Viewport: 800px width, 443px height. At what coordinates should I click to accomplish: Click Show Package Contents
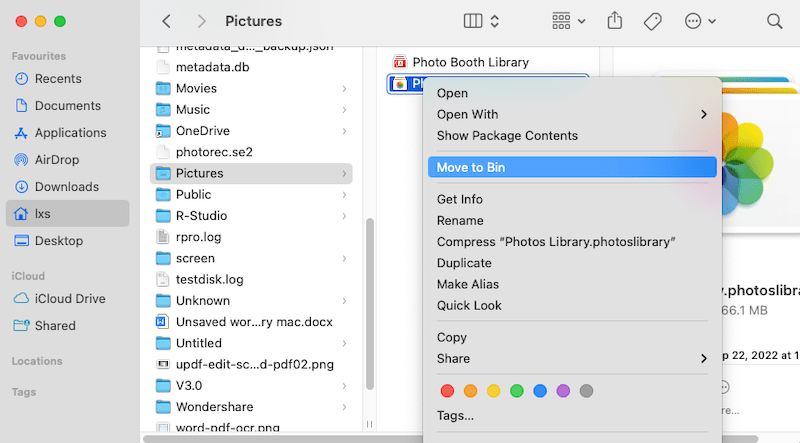point(507,136)
